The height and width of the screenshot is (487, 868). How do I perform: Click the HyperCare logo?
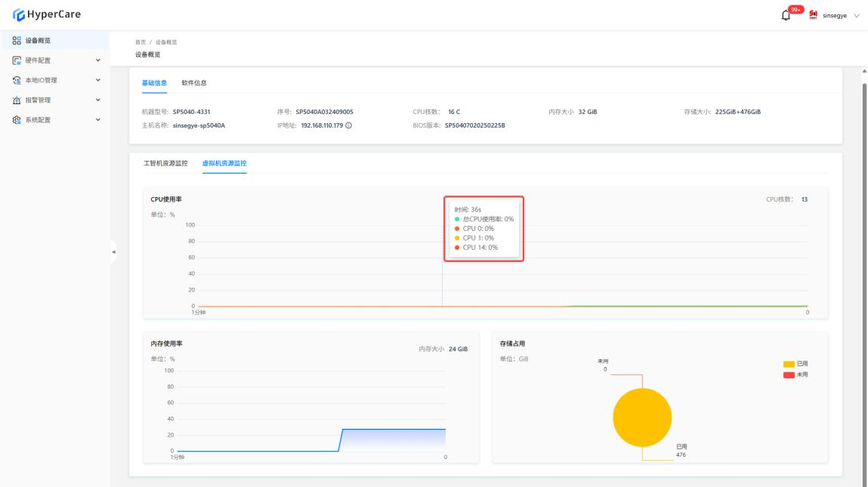pyautogui.click(x=47, y=15)
